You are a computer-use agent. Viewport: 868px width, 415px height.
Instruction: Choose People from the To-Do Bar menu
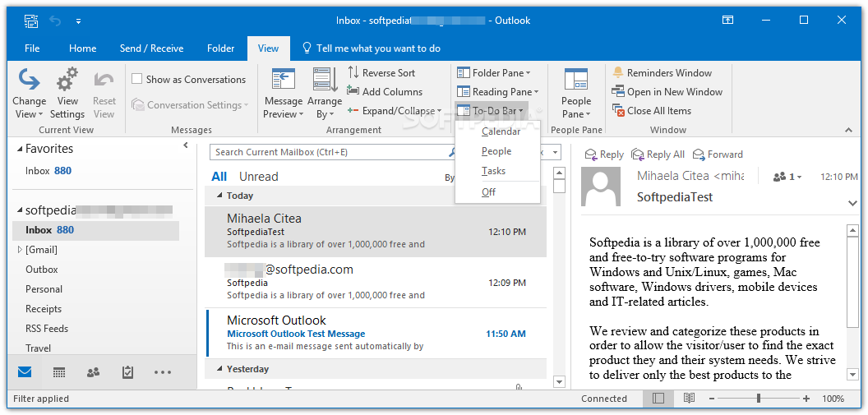(497, 151)
